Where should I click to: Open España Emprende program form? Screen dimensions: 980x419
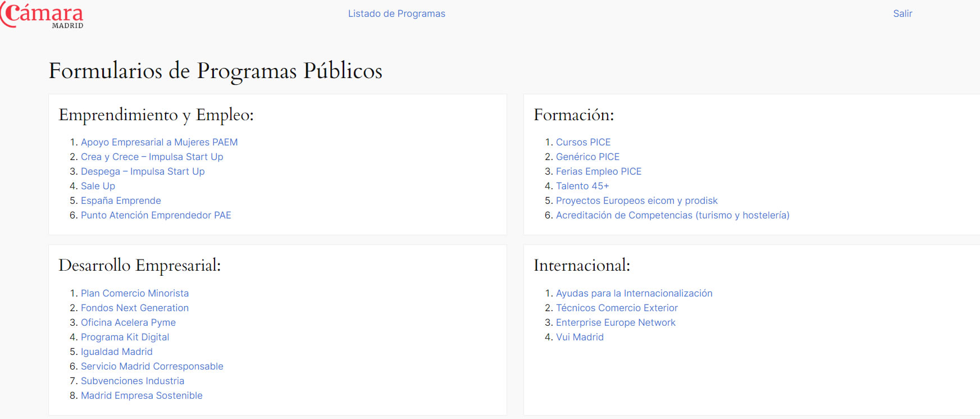click(121, 201)
